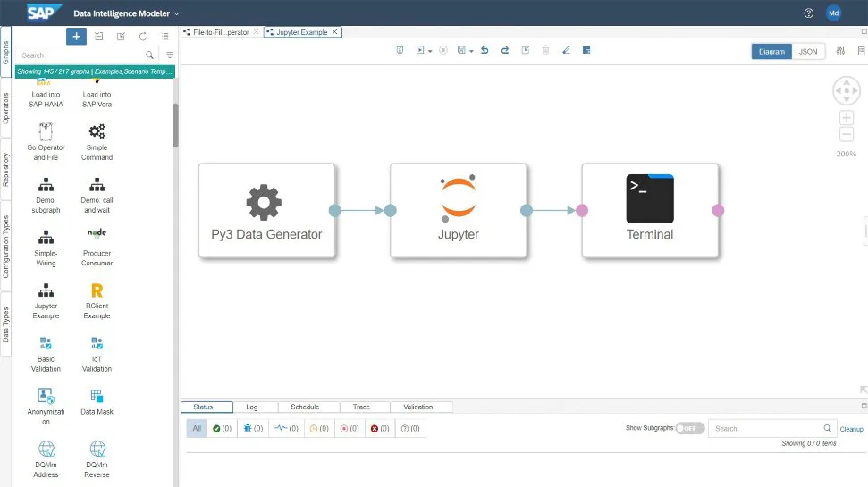Click the export graph icon in Graphs panel

(121, 37)
